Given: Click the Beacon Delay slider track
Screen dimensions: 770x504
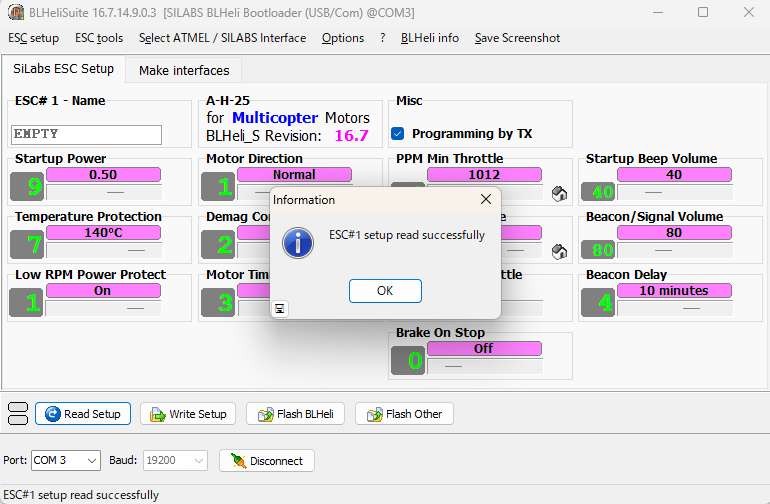Looking at the screenshot, I should (674, 306).
